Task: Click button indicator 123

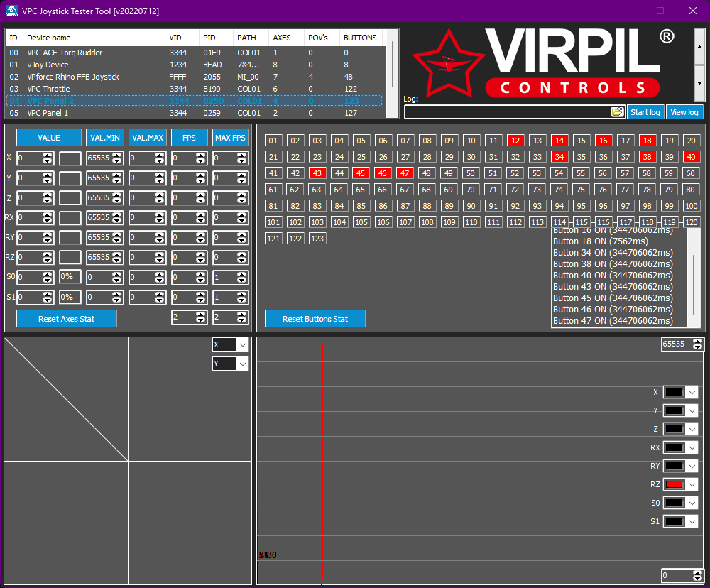Action: [317, 239]
